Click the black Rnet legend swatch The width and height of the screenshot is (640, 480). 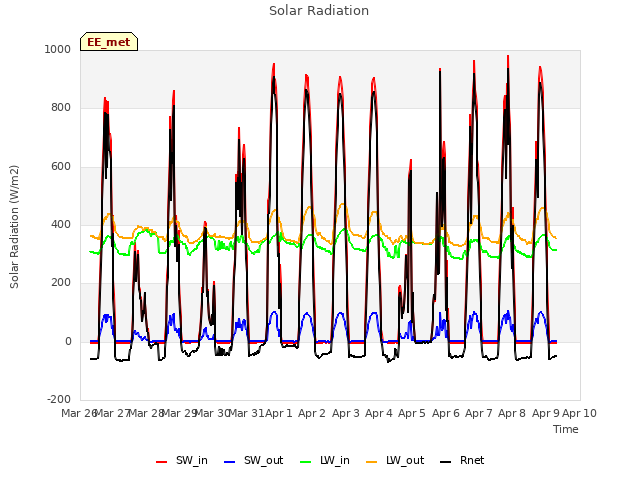coord(446,462)
